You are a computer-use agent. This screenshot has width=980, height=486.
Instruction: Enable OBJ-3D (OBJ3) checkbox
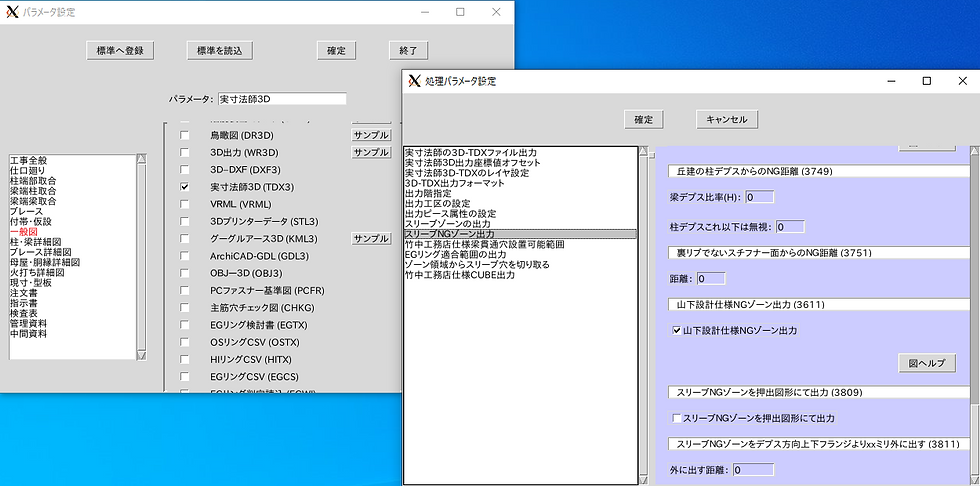pyautogui.click(x=184, y=273)
